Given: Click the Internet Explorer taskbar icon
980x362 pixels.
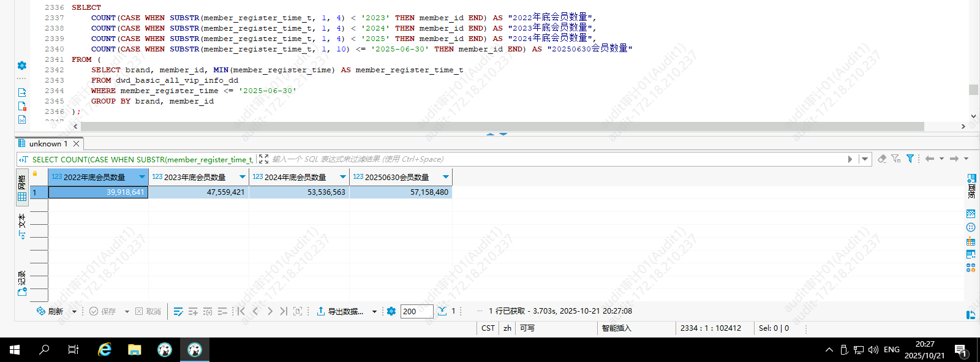Looking at the screenshot, I should 105,350.
